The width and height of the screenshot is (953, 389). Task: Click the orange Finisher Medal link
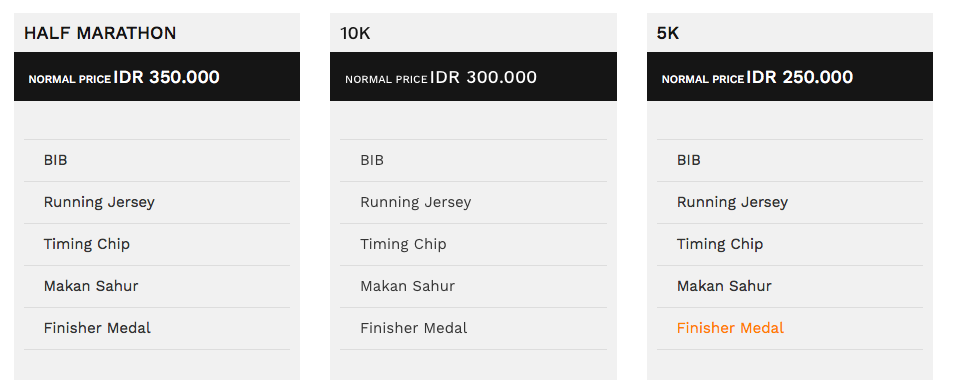pyautogui.click(x=730, y=328)
